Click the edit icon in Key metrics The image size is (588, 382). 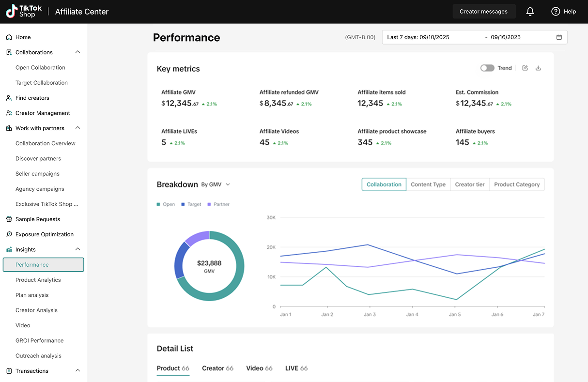pyautogui.click(x=525, y=68)
